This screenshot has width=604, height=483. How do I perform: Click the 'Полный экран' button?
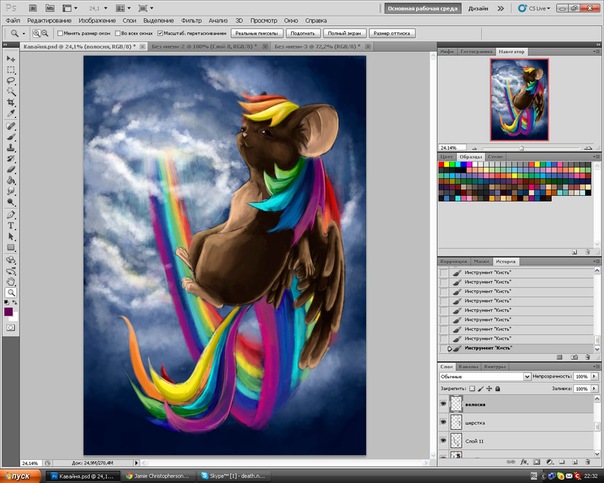pyautogui.click(x=344, y=33)
